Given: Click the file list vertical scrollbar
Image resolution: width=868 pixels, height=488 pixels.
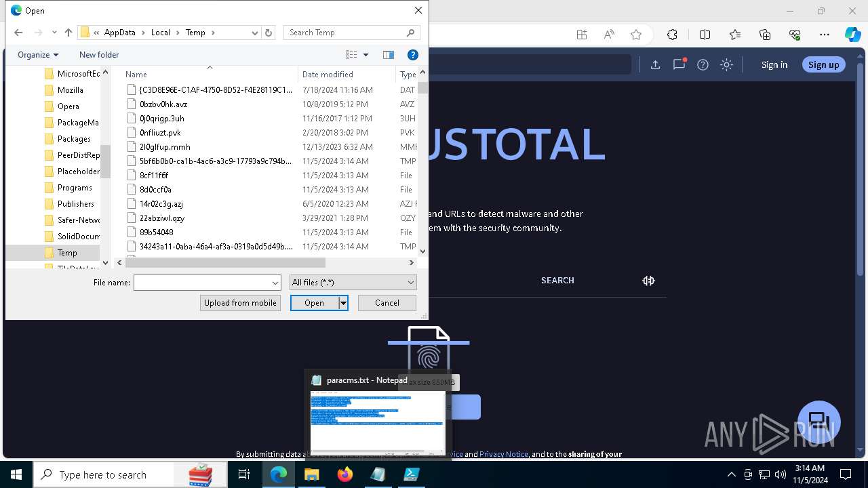Looking at the screenshot, I should 423,88.
